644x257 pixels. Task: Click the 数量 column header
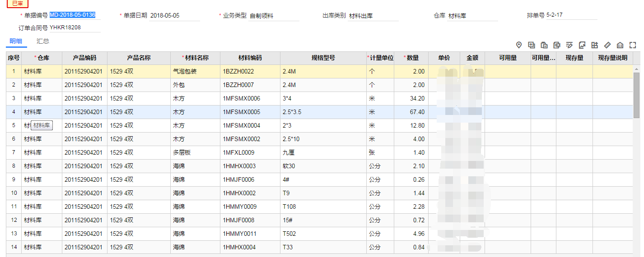pos(412,58)
